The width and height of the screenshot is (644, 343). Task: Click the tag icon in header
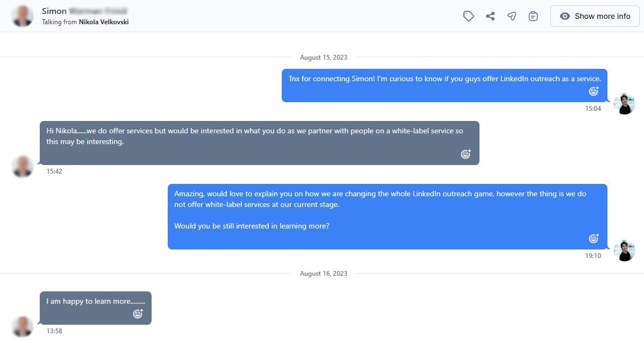469,16
